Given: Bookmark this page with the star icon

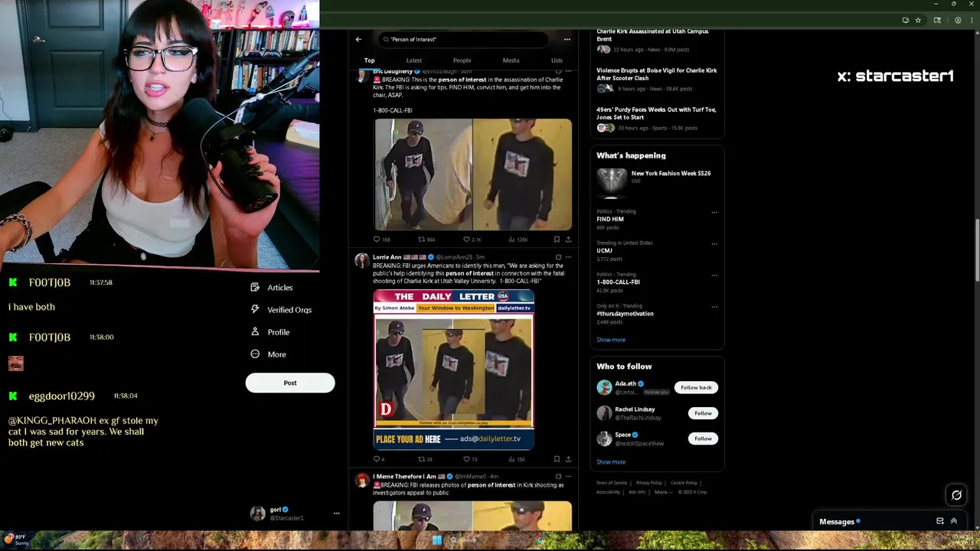Looking at the screenshot, I should coord(918,20).
